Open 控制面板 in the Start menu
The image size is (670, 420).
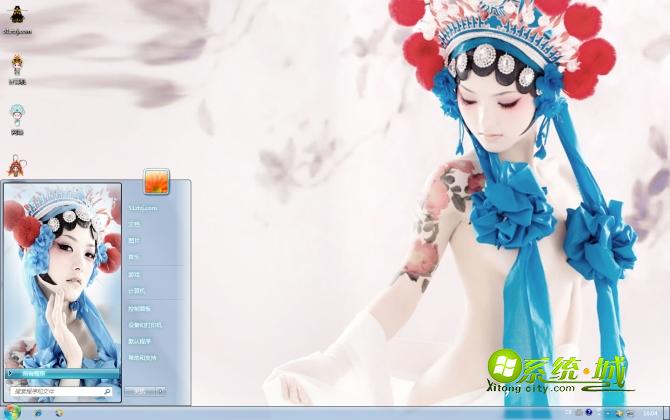coord(139,308)
